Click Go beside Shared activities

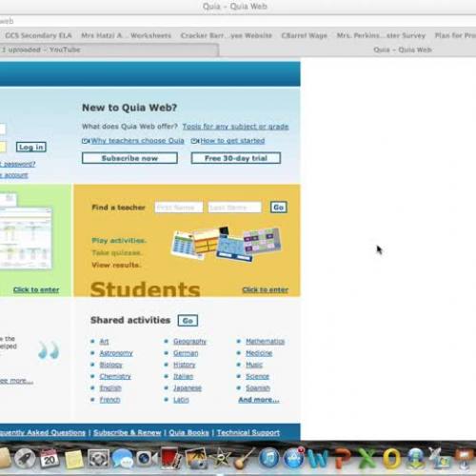tap(188, 321)
